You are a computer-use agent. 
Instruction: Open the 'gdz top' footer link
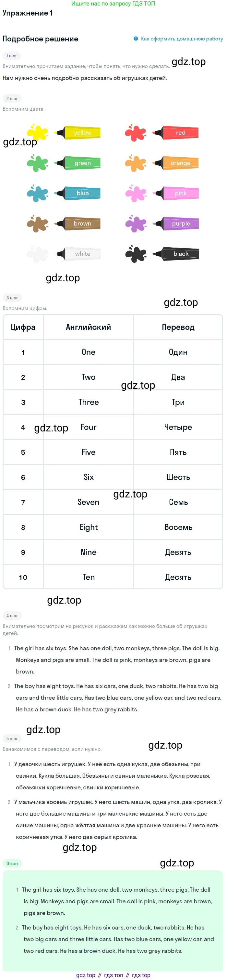pyautogui.click(x=86, y=975)
